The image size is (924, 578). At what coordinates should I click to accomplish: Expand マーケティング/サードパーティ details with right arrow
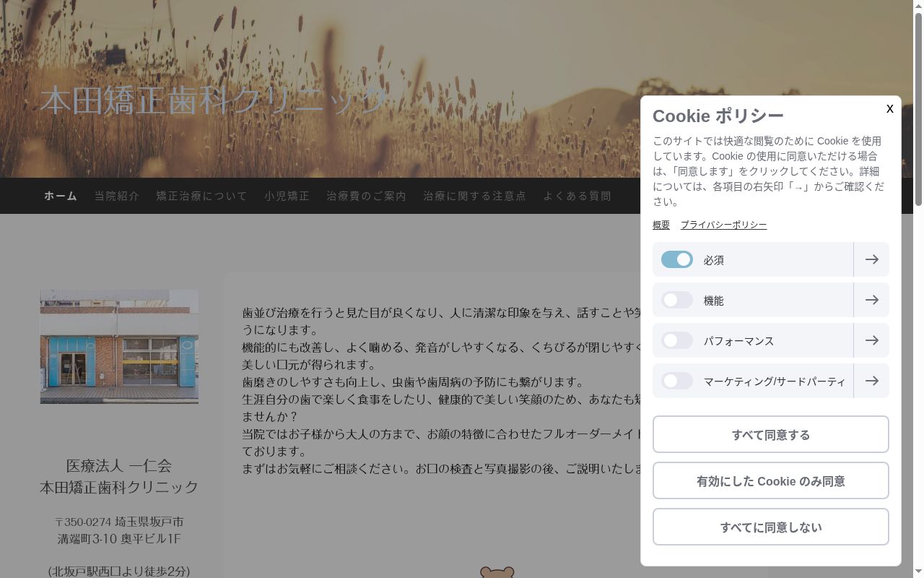click(871, 381)
